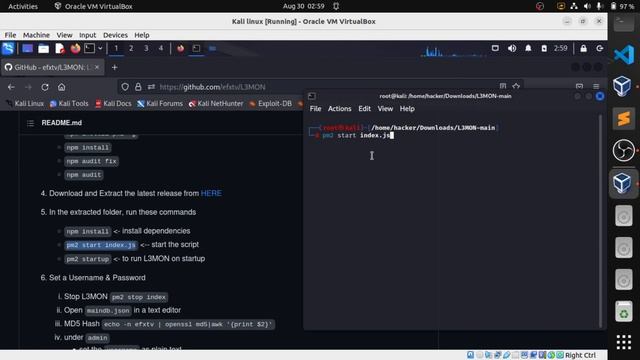Click the Kali power manager battery icon

point(544,48)
